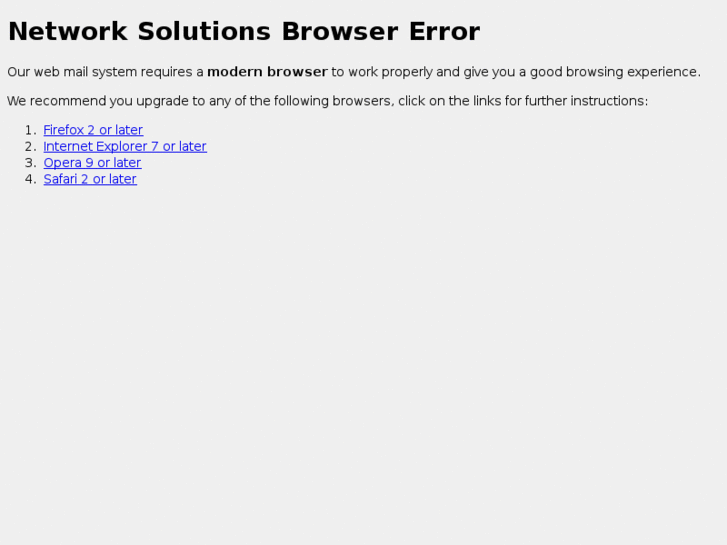Open the Firefox 2 or later link
Image resolution: width=727 pixels, height=545 pixels.
click(x=93, y=130)
